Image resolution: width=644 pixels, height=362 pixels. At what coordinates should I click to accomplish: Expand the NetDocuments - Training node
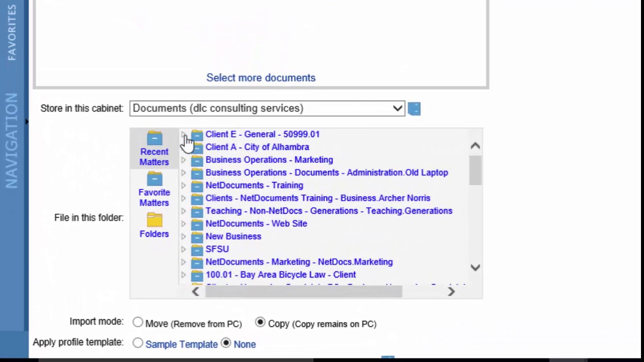(x=183, y=186)
